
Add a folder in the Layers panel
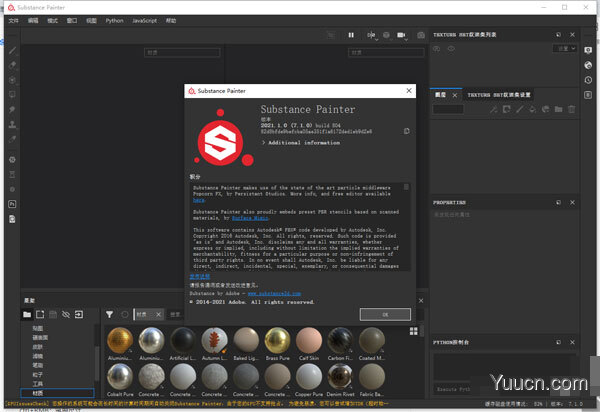(559, 109)
